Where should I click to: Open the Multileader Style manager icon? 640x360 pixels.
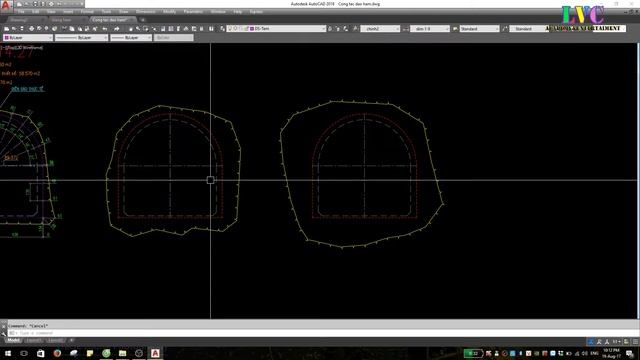pos(505,29)
